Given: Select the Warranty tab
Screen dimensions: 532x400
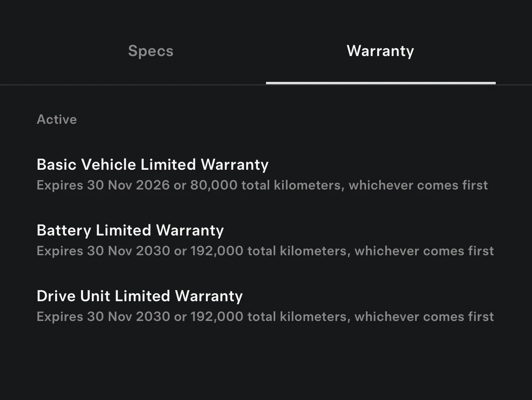Looking at the screenshot, I should pos(380,51).
